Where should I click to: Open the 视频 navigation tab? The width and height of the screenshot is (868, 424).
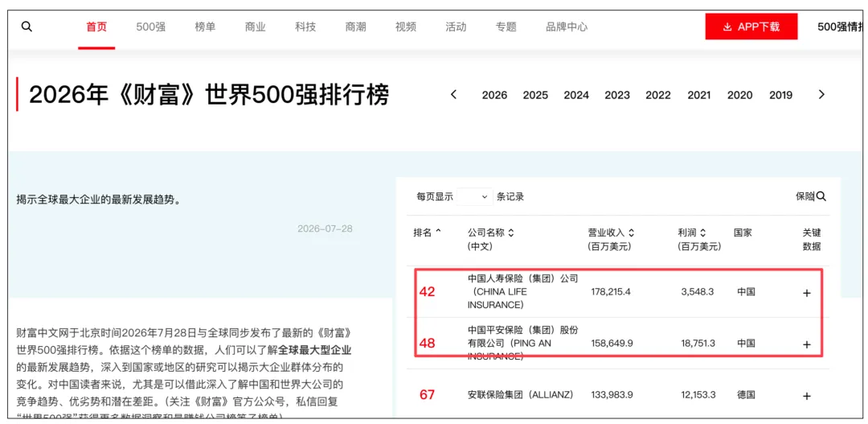[x=406, y=27]
